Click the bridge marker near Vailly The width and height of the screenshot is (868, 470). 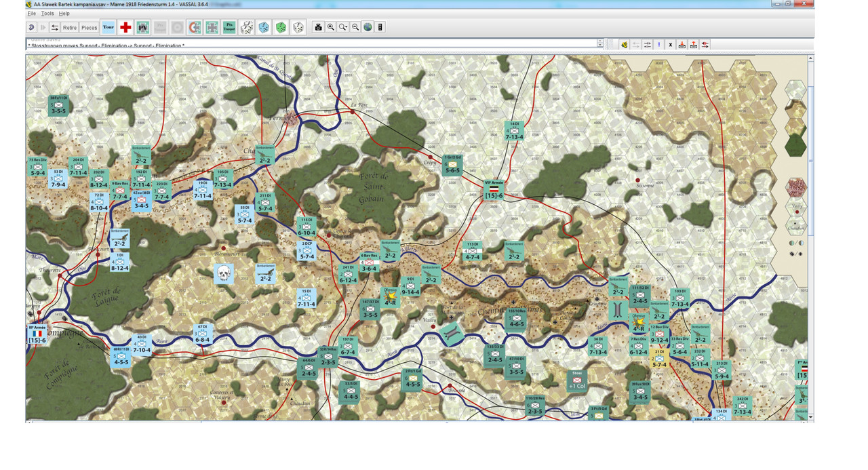tap(452, 333)
